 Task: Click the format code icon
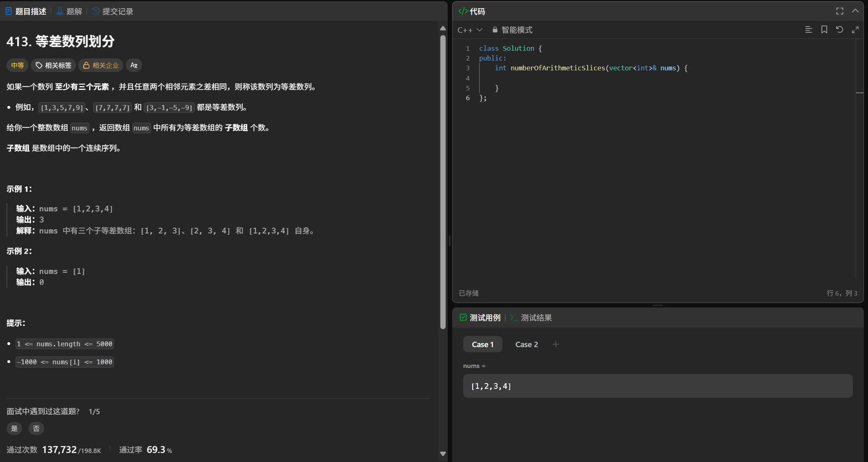808,29
